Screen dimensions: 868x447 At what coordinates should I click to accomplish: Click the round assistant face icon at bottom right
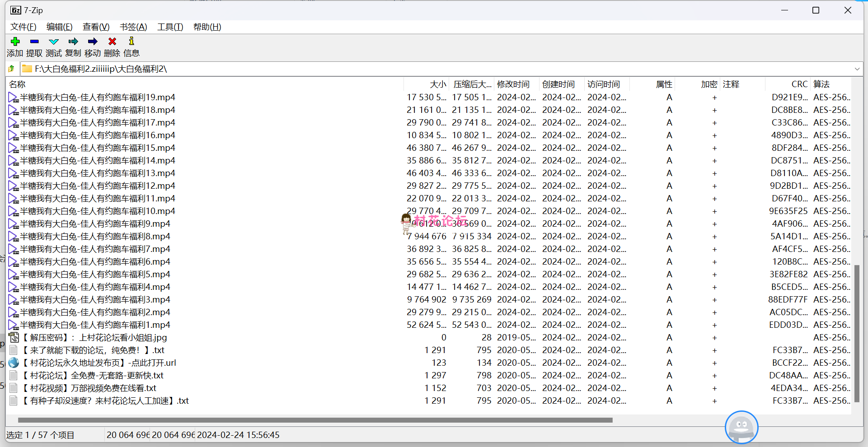click(x=741, y=427)
